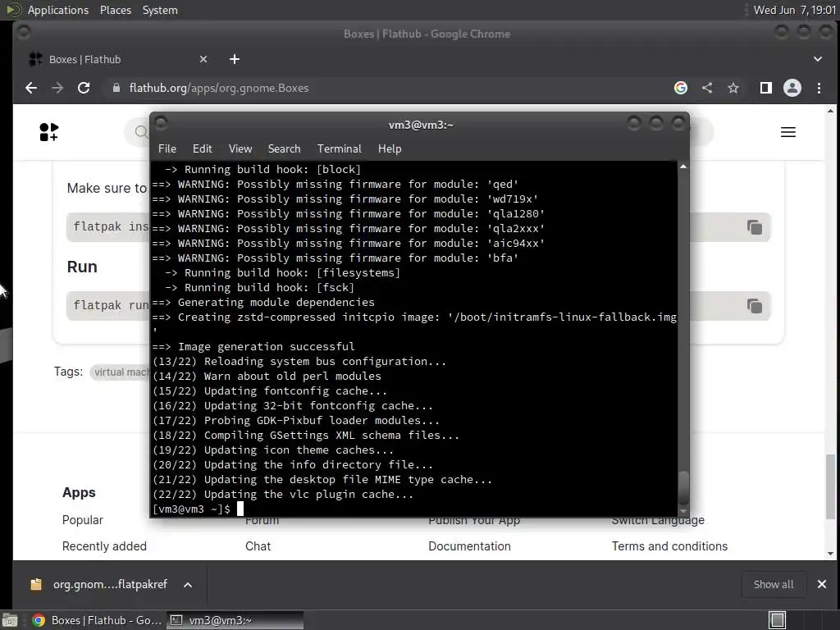
Task: Open the terminal Search menu
Action: pyautogui.click(x=284, y=149)
